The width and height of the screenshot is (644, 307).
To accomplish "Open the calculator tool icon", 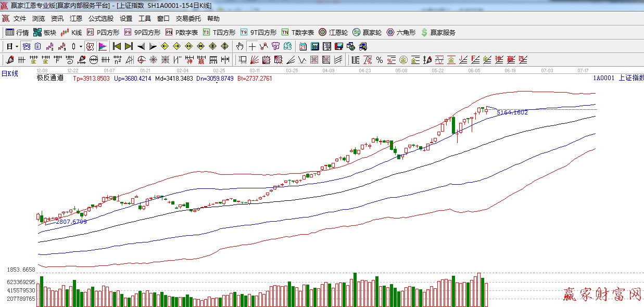I will point(314,46).
